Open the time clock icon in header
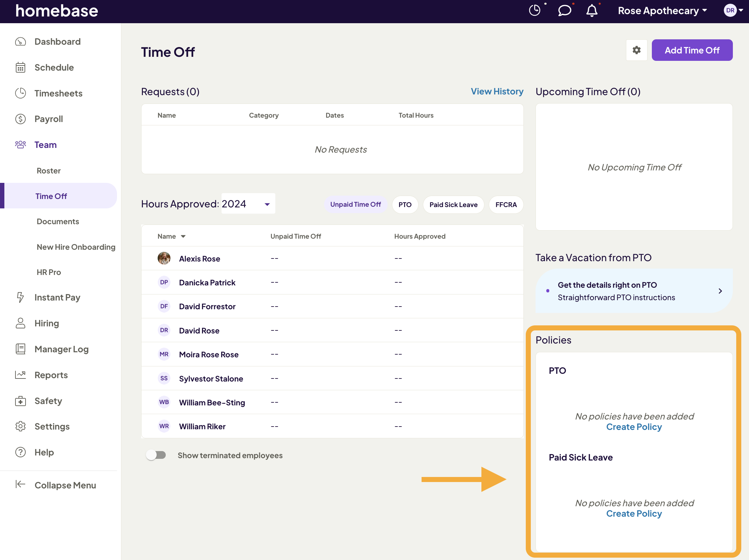 pyautogui.click(x=535, y=10)
